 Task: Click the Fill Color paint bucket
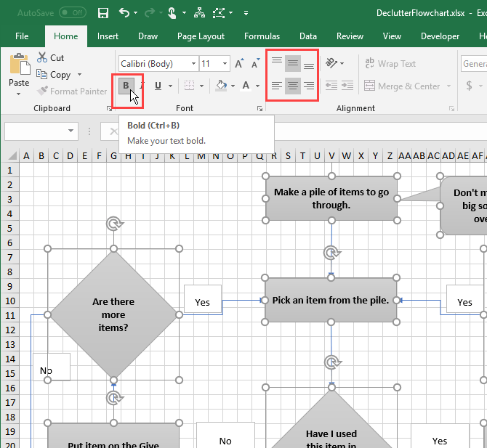pos(221,86)
